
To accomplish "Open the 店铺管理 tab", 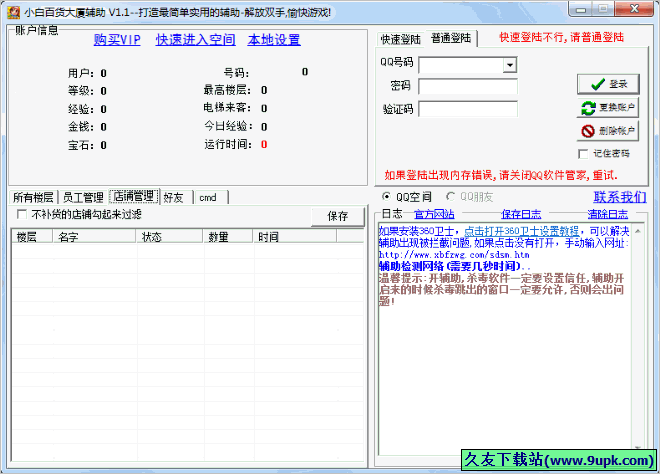I will [133, 196].
